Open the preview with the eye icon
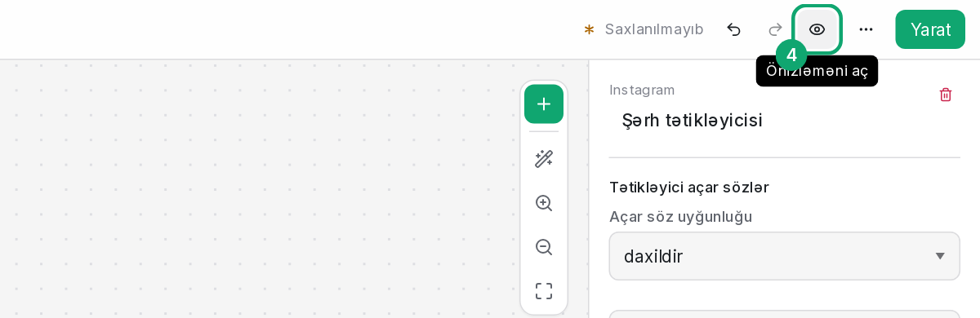The width and height of the screenshot is (980, 318). point(817,29)
